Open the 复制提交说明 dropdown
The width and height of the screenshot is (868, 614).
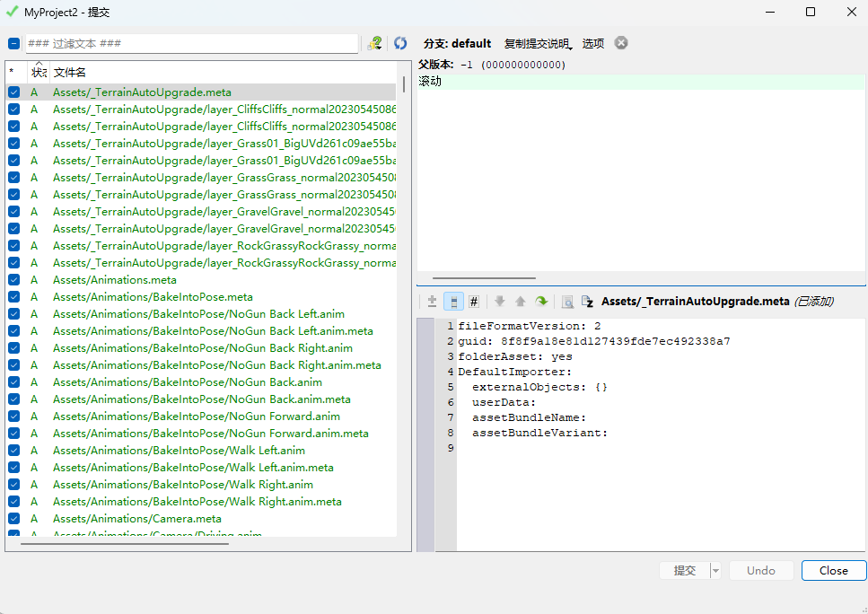pos(538,43)
